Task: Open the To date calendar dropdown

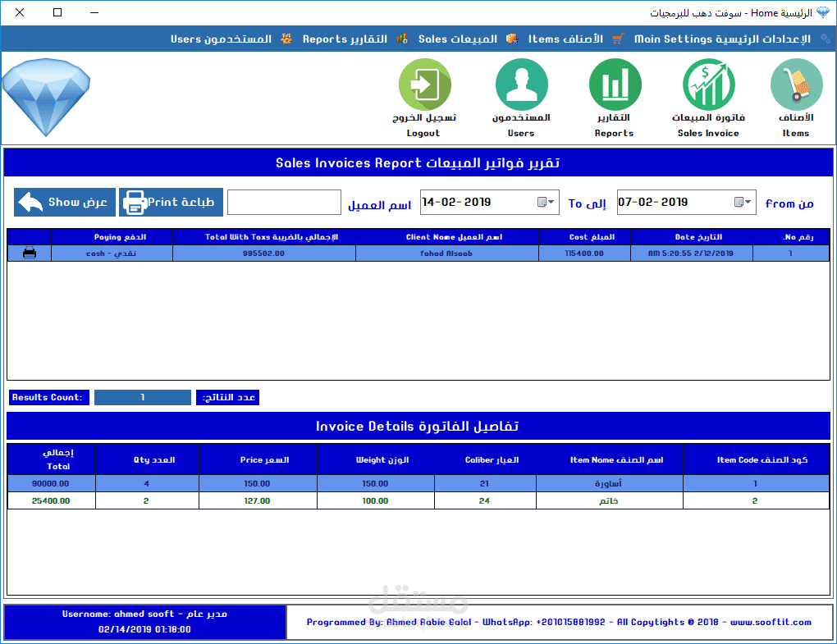Action: pos(546,202)
